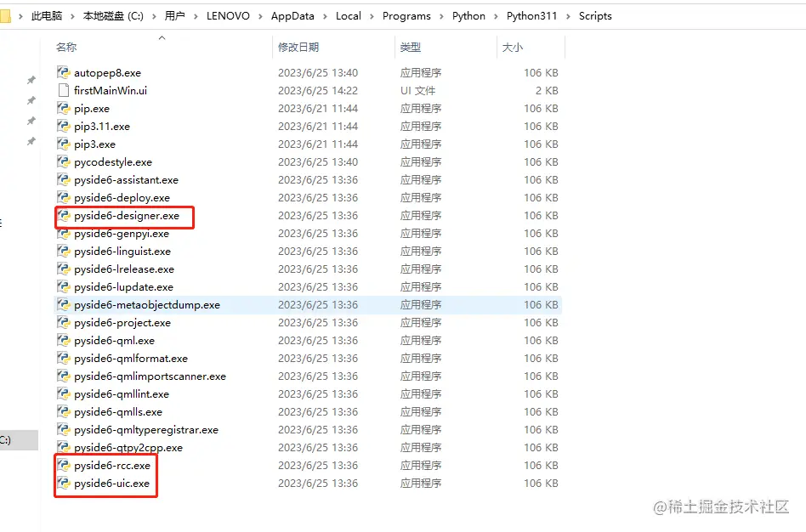Expand chevron after 此电脑 in address bar

[x=72, y=16]
